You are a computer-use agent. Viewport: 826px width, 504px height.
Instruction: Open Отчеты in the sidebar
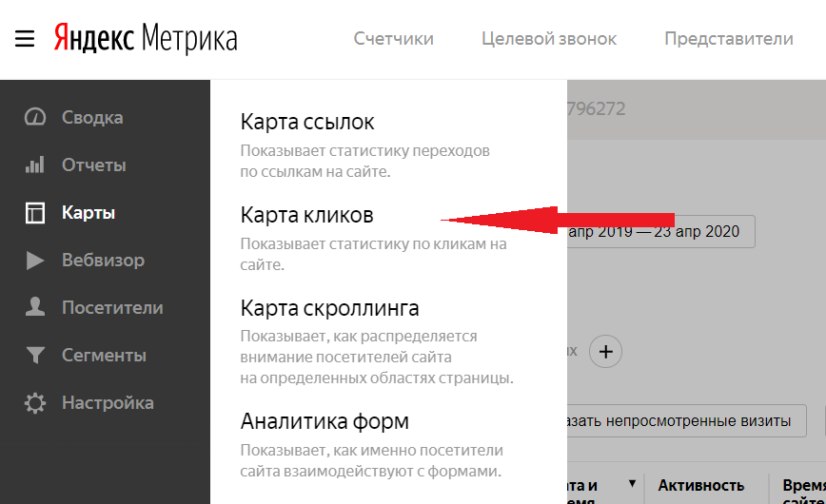point(94,165)
